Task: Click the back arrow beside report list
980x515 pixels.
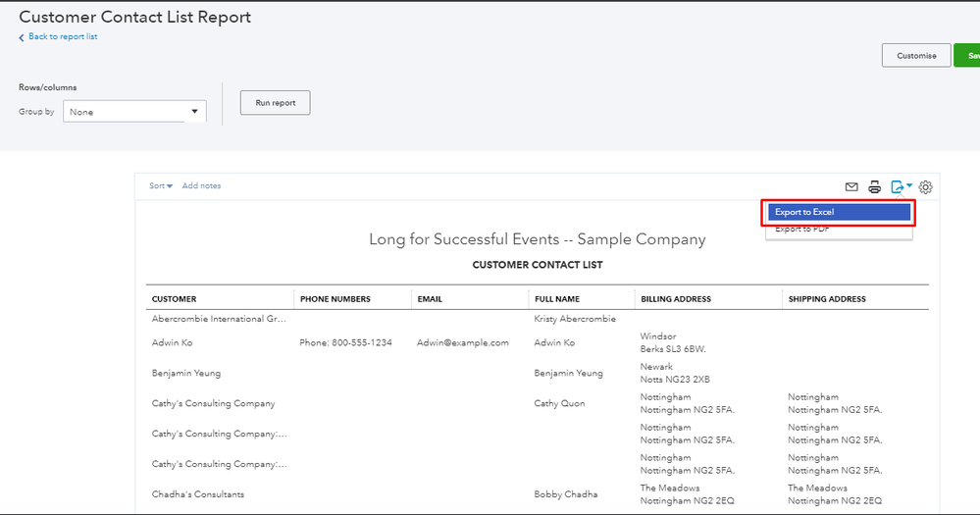Action: (x=22, y=37)
